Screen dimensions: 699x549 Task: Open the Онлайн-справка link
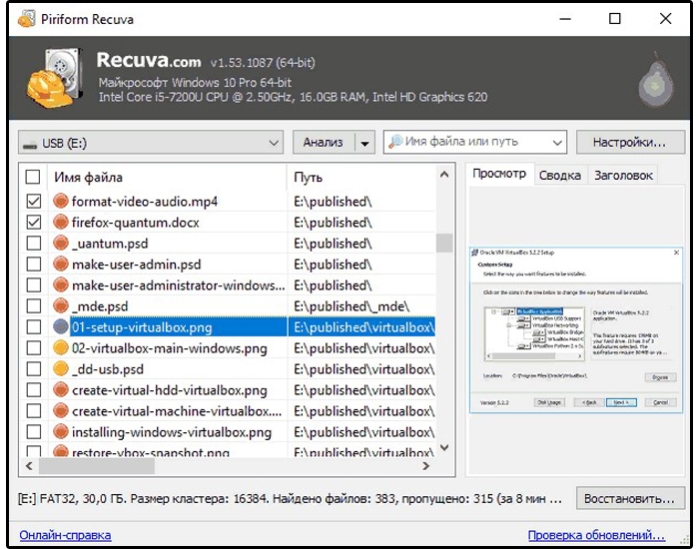coord(65,535)
